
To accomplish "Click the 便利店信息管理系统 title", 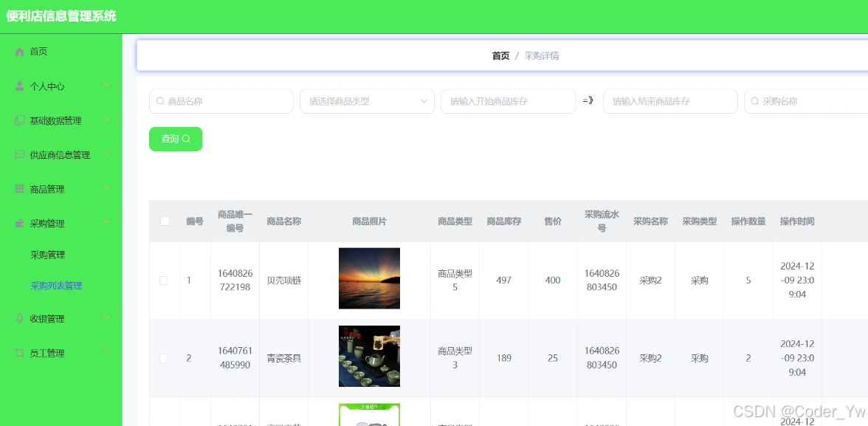I will point(61,16).
